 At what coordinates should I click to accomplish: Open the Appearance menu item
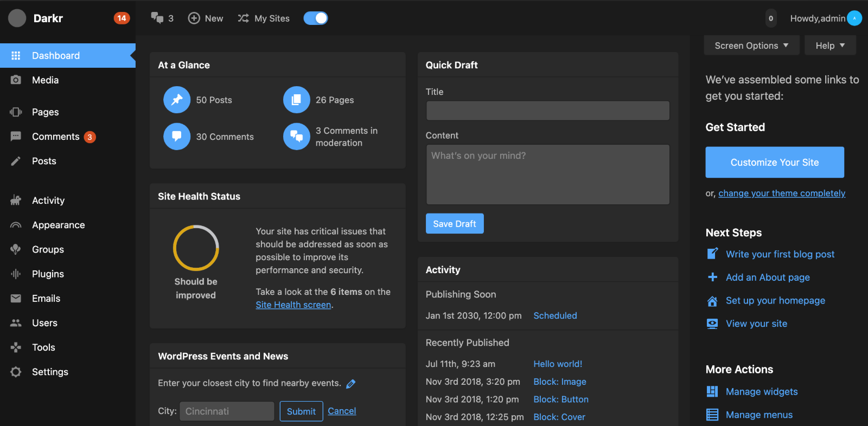pyautogui.click(x=68, y=225)
